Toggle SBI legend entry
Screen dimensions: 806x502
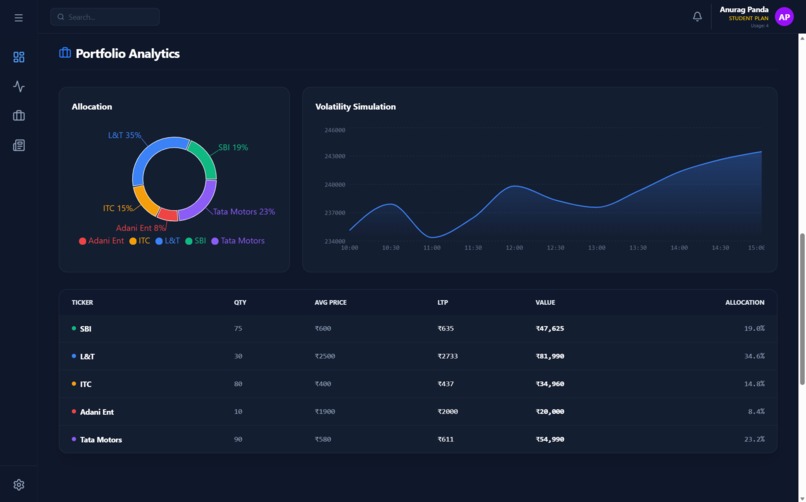[x=196, y=241]
